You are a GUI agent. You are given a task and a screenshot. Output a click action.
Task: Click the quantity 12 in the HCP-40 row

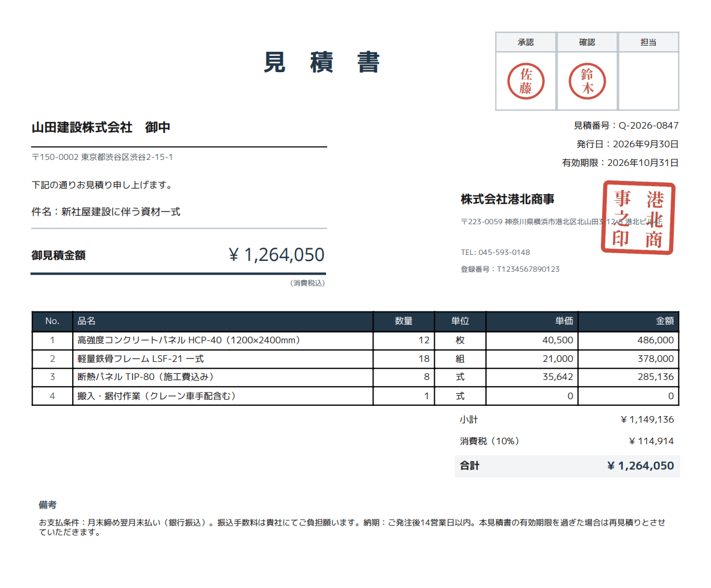tap(424, 340)
